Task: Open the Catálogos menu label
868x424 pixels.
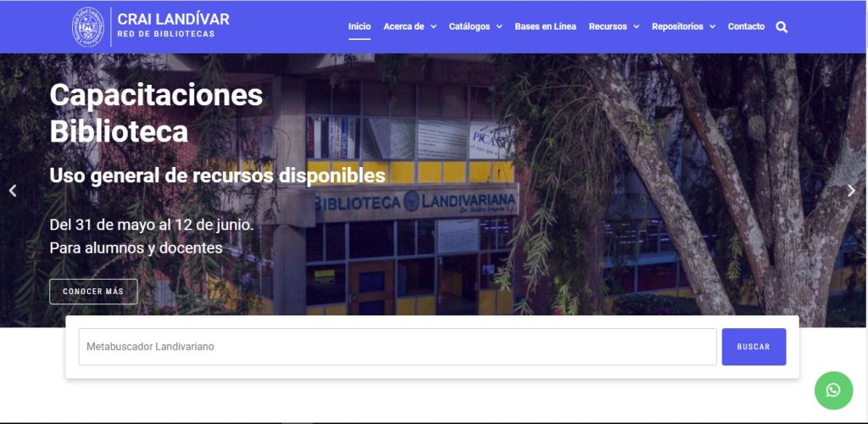Action: (470, 26)
